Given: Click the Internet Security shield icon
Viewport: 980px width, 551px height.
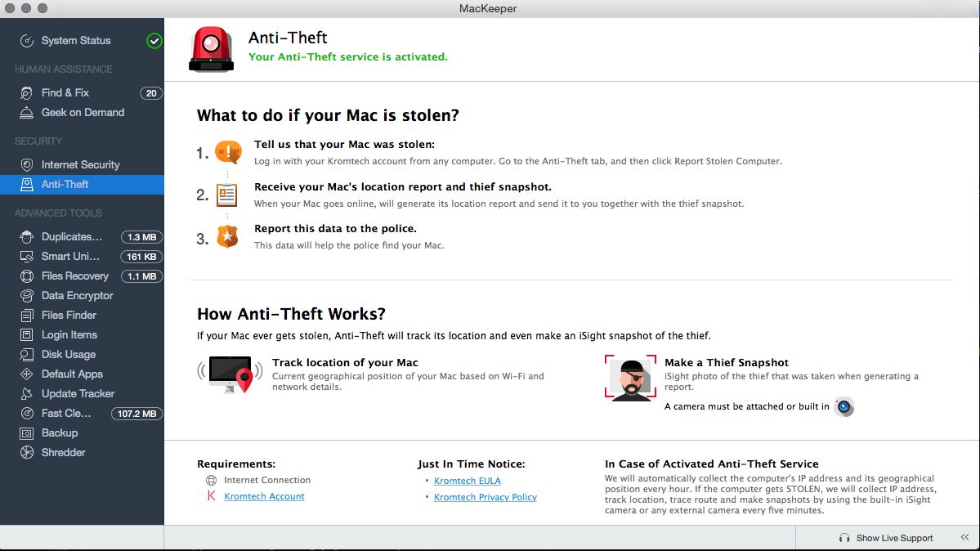Looking at the screenshot, I should tap(26, 164).
